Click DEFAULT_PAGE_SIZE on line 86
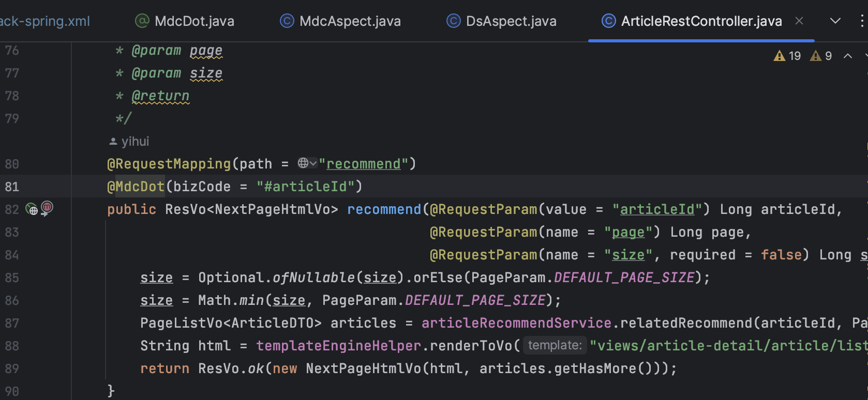Screen dimensions: 868x400 [475, 300]
